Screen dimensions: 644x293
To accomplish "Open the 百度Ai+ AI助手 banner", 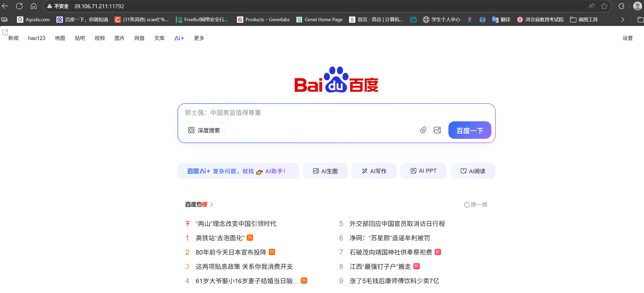I will click(238, 171).
